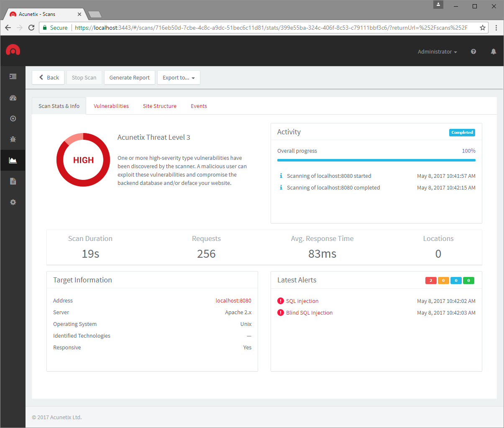Image resolution: width=504 pixels, height=428 pixels.
Task: Open the Site Structure tab
Action: (159, 106)
